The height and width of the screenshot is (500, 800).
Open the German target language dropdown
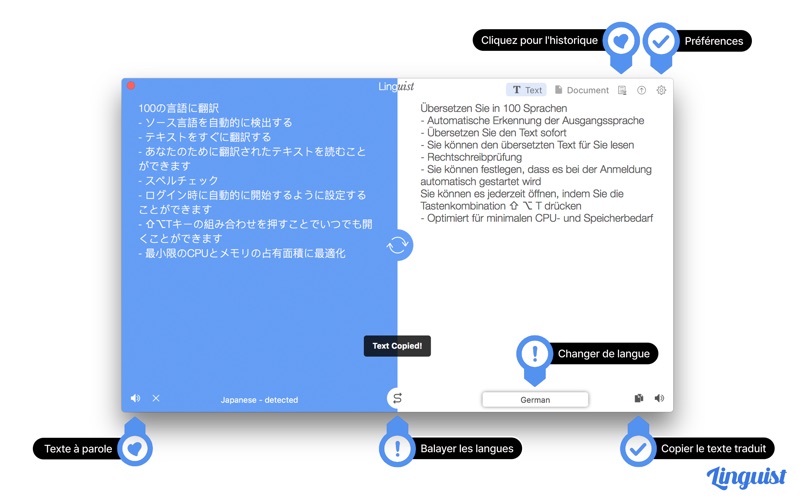click(x=535, y=399)
